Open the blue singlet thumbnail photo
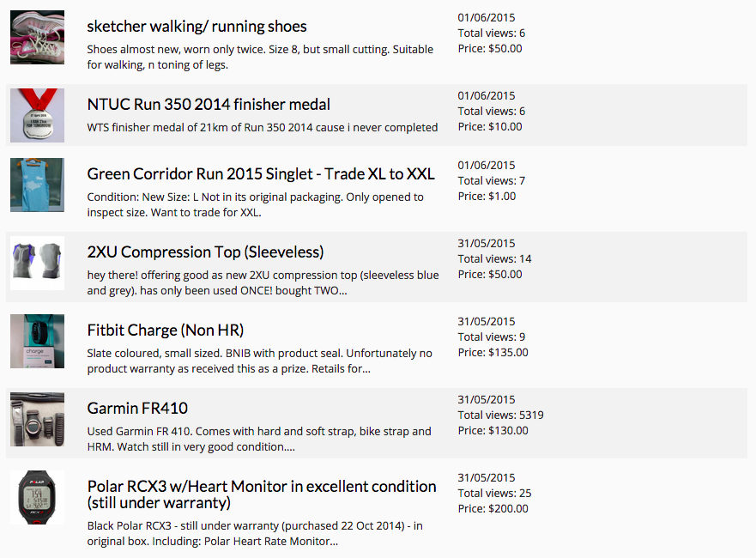The width and height of the screenshot is (756, 558). [37, 185]
